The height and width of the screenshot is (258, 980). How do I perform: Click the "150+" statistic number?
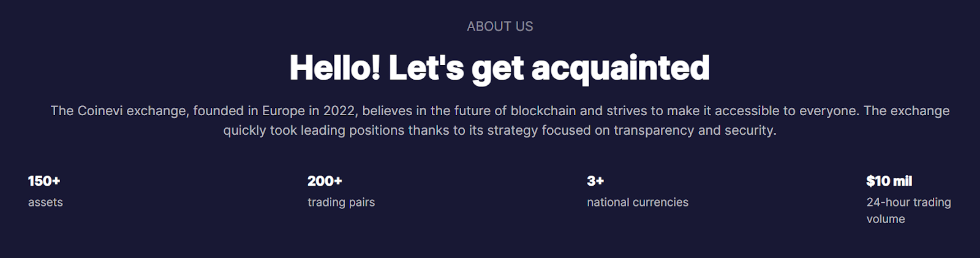pos(44,181)
